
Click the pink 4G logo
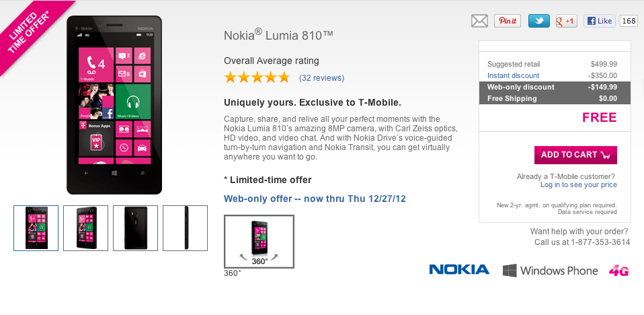tap(618, 271)
